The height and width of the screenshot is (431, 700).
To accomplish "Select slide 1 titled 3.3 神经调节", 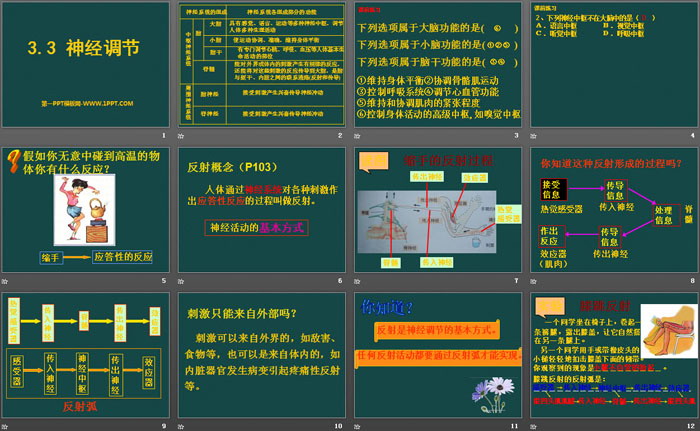I will [x=86, y=65].
